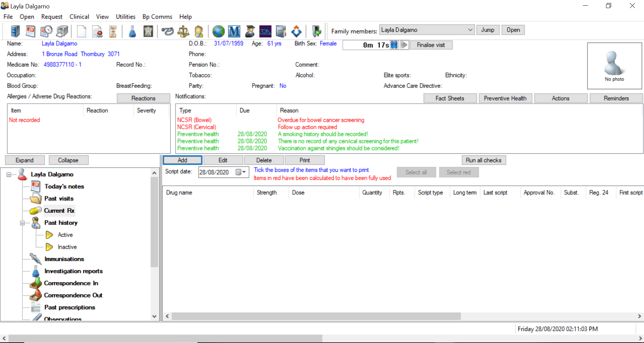Open the Fact Sheets button
644x343 pixels.
[450, 98]
